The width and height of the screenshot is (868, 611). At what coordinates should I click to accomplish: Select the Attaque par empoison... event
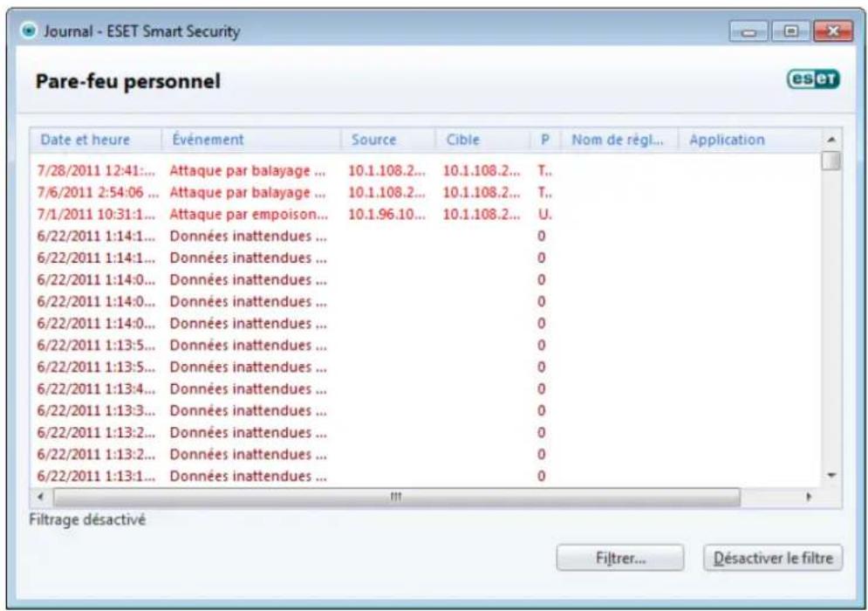click(249, 215)
